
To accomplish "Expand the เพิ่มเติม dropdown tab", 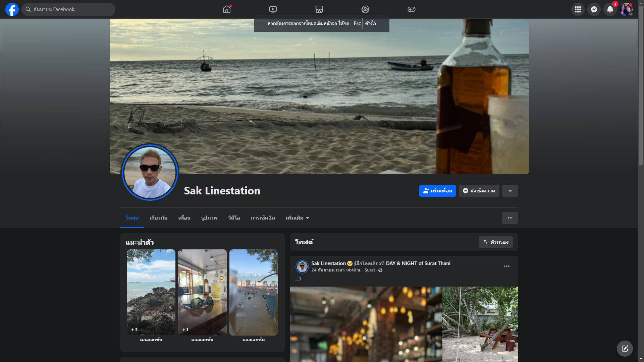I will coord(297,218).
